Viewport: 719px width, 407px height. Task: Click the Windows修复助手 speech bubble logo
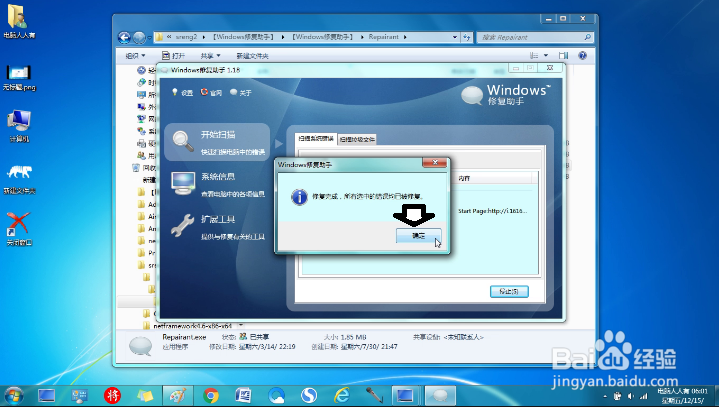pos(471,95)
